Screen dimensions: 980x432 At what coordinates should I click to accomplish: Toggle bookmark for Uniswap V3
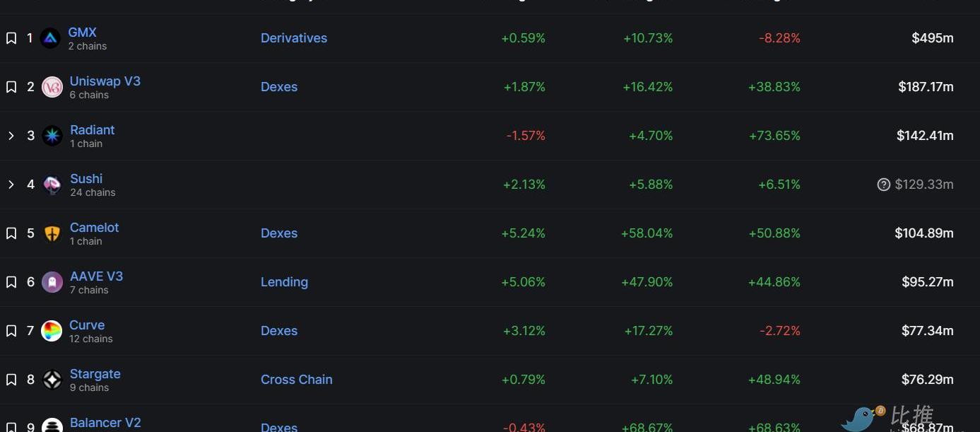(x=11, y=87)
